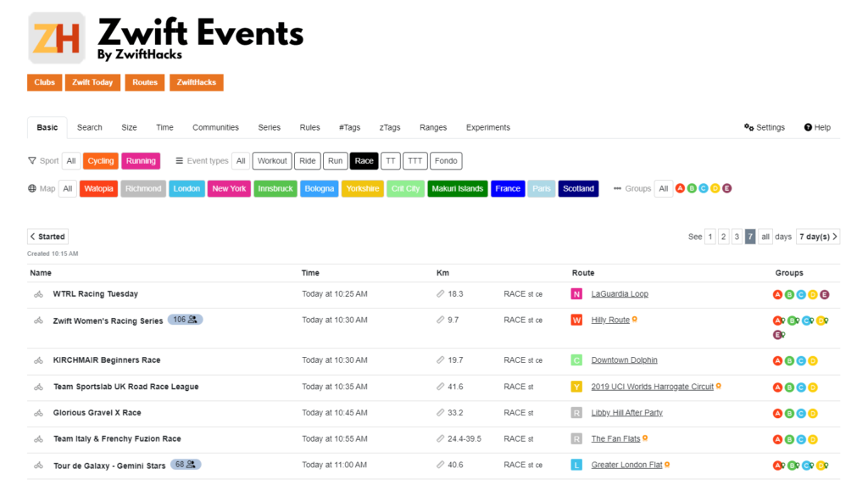The image size is (868, 485).
Task: Open the Communities tab
Action: [x=215, y=127]
